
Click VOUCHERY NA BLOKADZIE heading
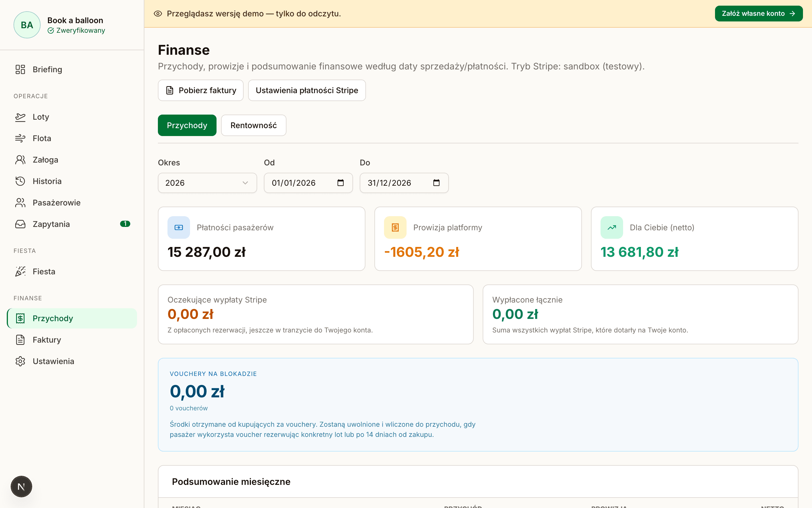coord(213,374)
